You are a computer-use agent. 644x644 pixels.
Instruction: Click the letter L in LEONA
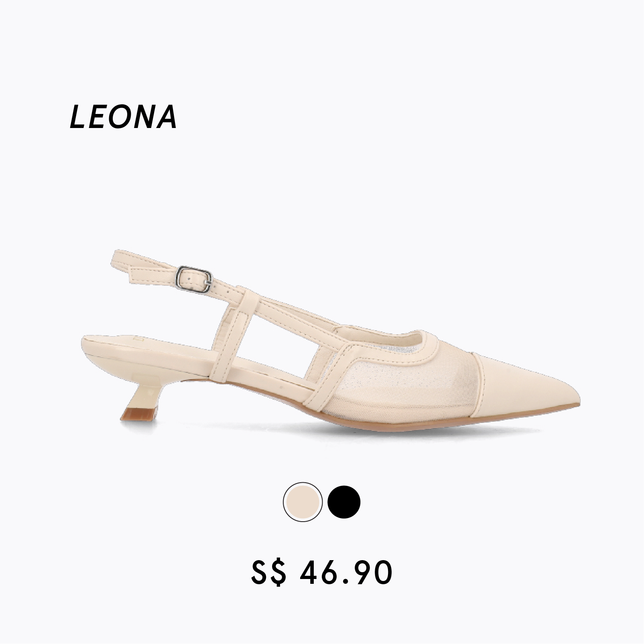[77, 117]
